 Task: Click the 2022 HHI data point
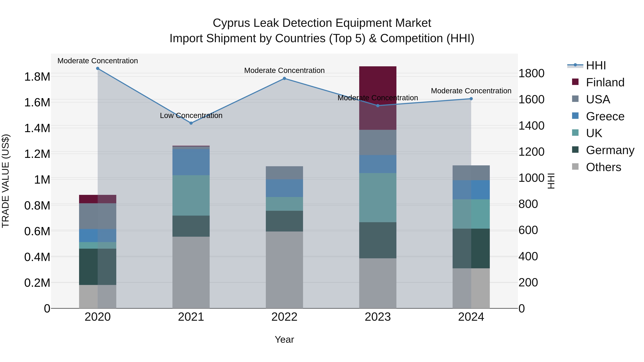pos(284,78)
